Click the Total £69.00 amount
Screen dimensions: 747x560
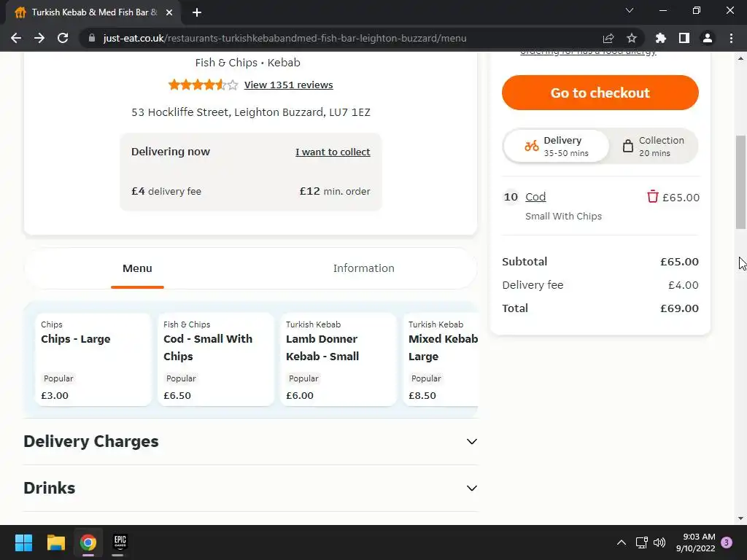pos(679,308)
